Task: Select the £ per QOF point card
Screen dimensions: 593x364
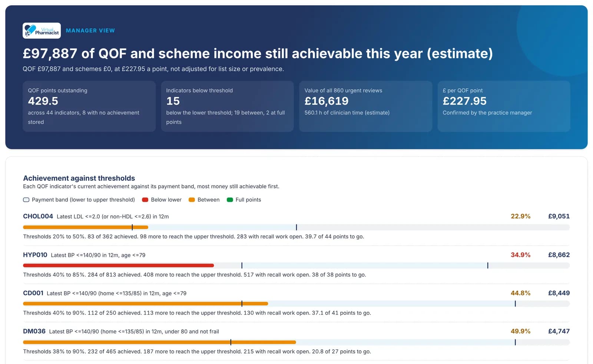Action: pos(504,106)
